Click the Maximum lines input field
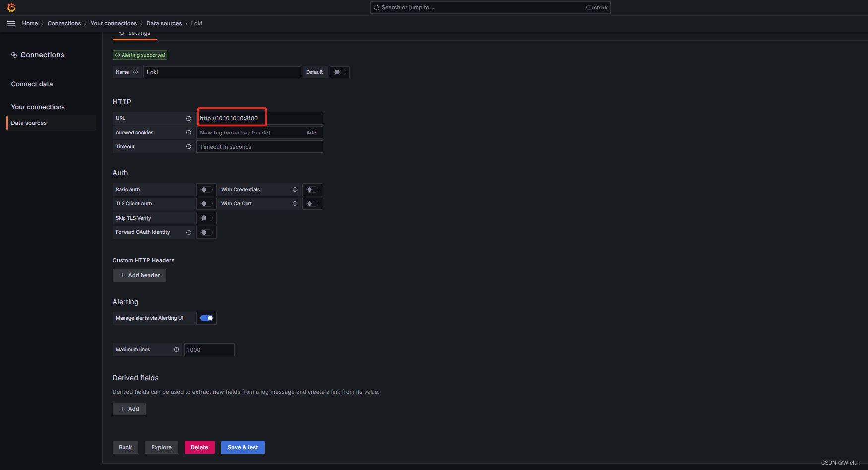The image size is (868, 470). (209, 350)
